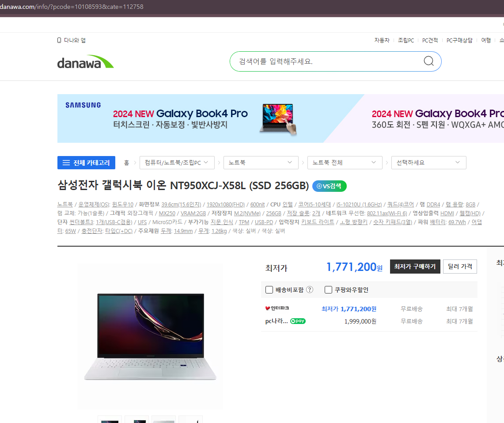Open the 지문 인식 spec link

point(222,222)
